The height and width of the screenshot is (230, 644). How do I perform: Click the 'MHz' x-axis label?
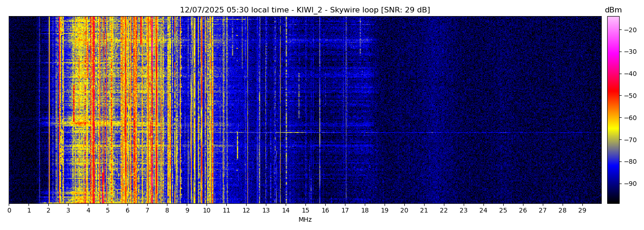coord(305,220)
